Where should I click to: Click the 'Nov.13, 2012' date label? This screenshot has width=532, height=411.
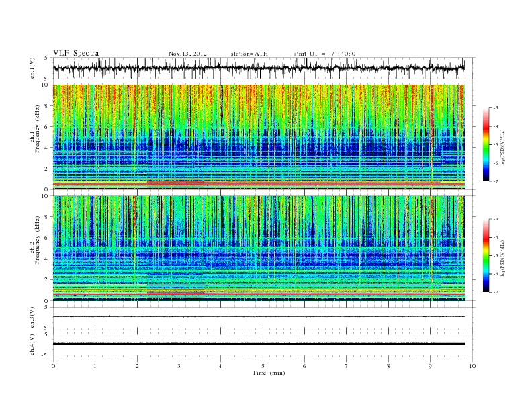187,54
